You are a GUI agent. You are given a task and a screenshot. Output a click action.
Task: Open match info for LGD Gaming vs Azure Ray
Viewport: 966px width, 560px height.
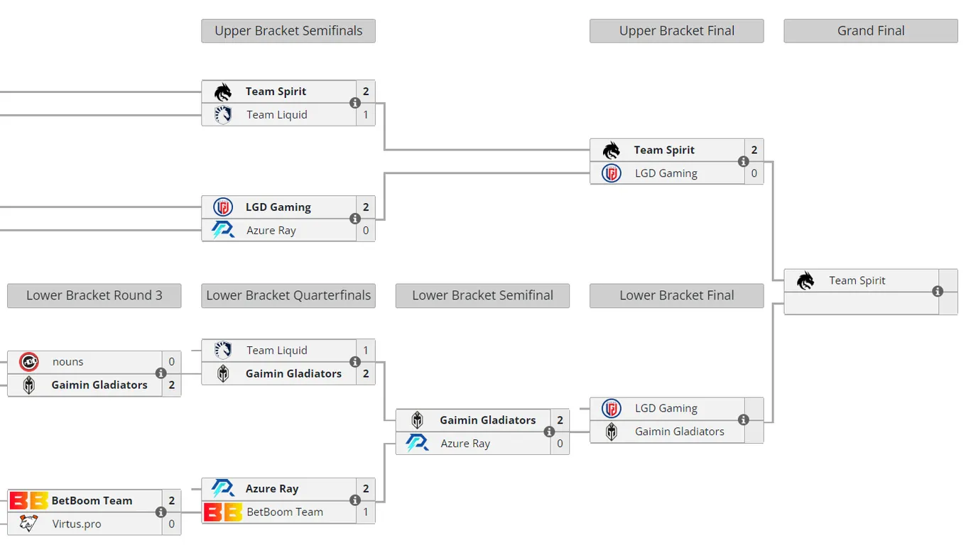355,219
